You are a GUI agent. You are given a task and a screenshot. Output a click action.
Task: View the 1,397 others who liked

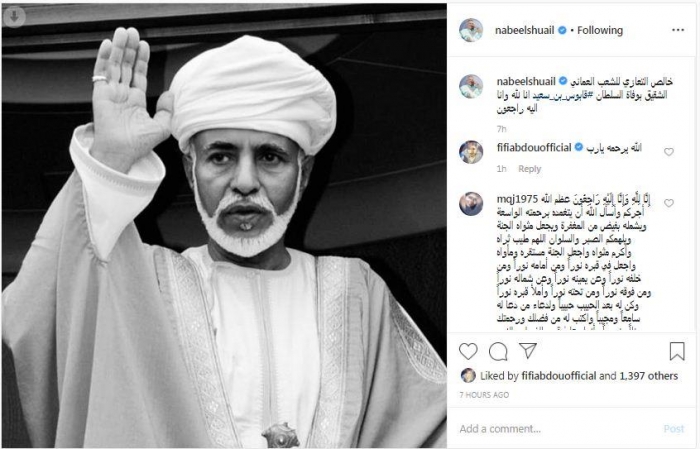coord(648,376)
